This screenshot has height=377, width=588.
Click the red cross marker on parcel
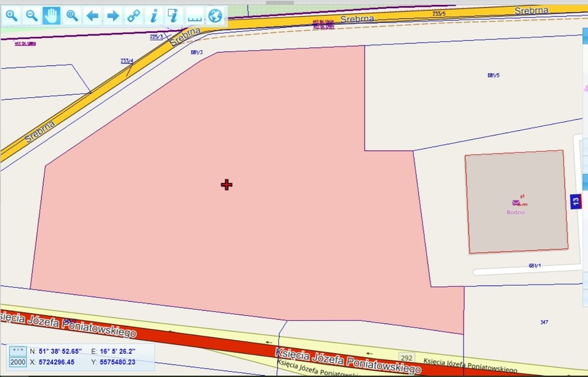[x=226, y=184]
